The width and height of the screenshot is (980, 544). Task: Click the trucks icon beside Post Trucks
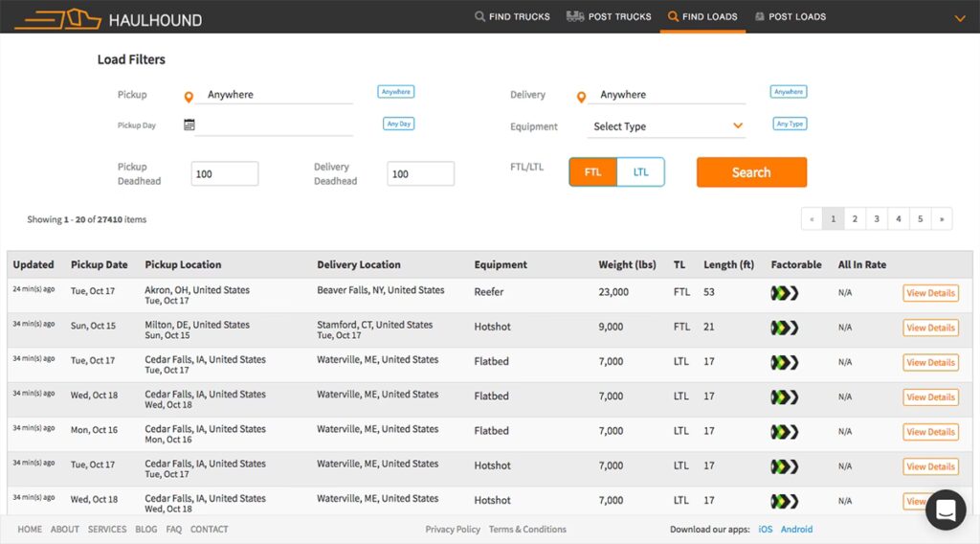[x=575, y=16]
